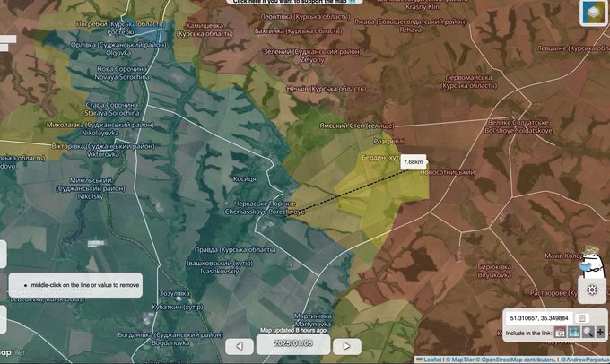Go to the next map date
Screen dimensions: 610x364
346,346
